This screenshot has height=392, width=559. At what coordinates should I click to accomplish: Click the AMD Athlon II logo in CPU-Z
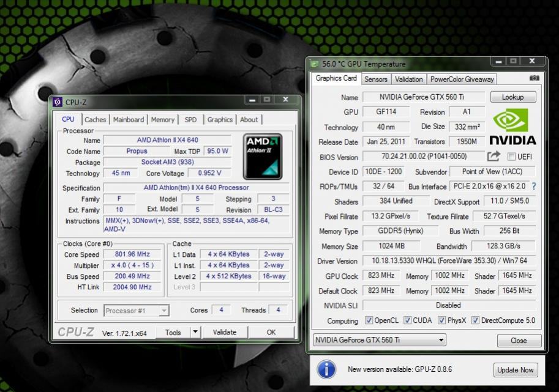pyautogui.click(x=263, y=157)
